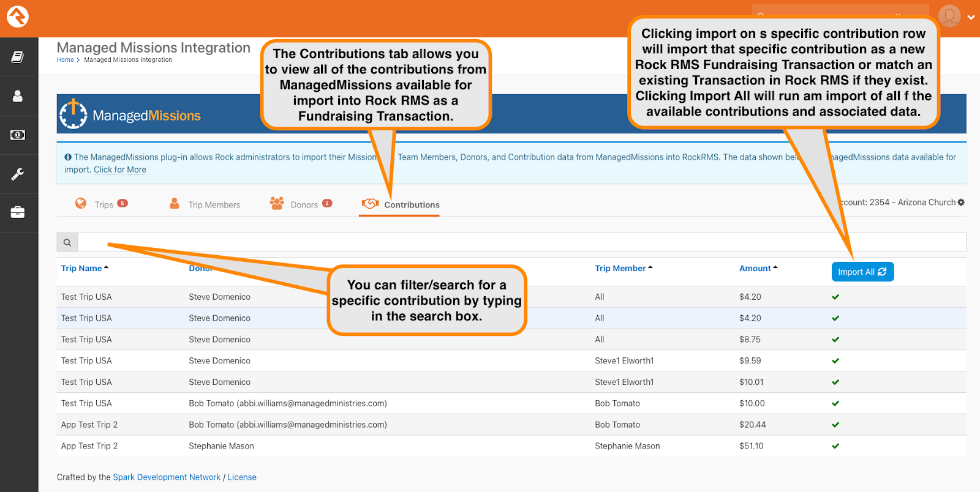The height and width of the screenshot is (492, 980).
Task: Open the License link
Action: (x=242, y=477)
